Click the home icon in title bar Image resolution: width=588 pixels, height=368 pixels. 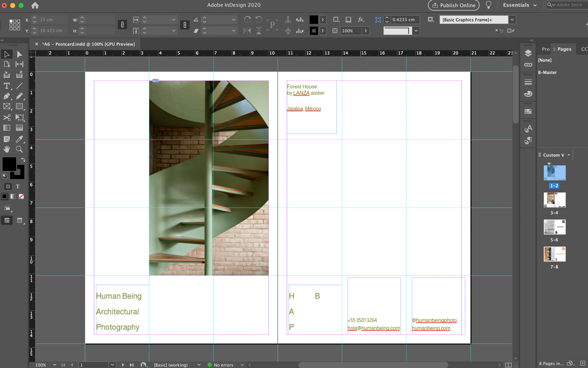[35, 5]
